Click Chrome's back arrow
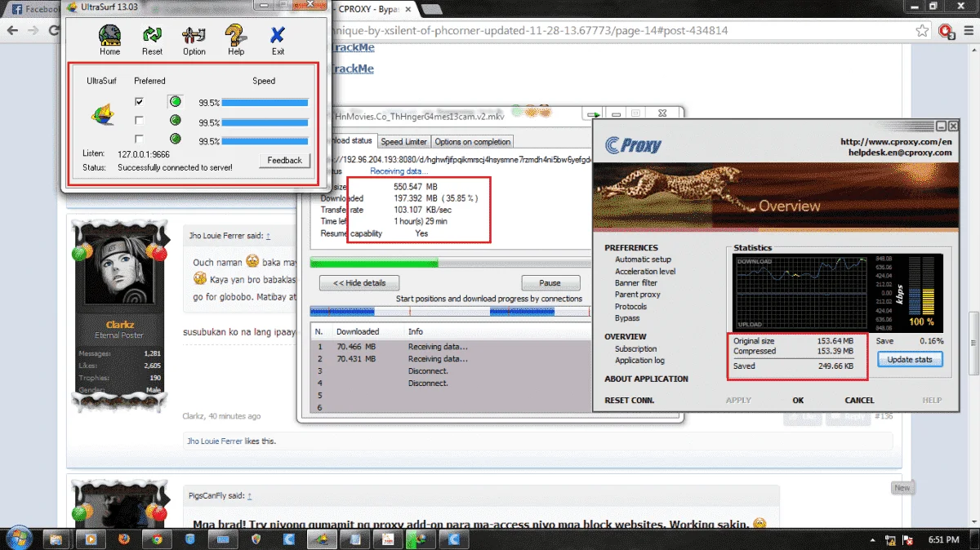 point(11,30)
